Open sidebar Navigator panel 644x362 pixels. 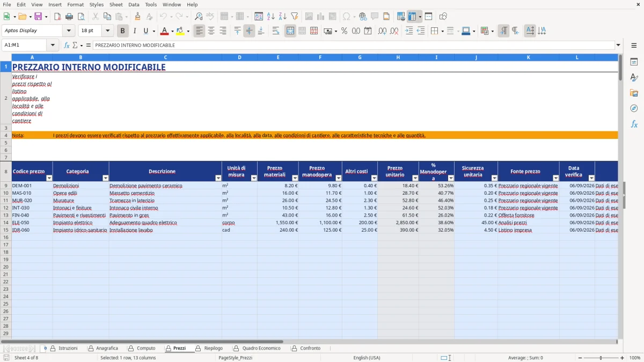coord(634,108)
